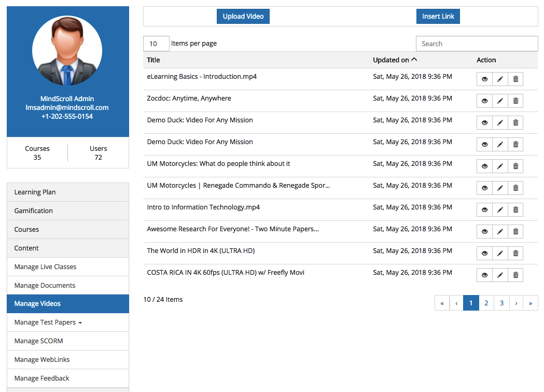Click the Upload Video button
Screen dimensions: 544x392
point(243,16)
